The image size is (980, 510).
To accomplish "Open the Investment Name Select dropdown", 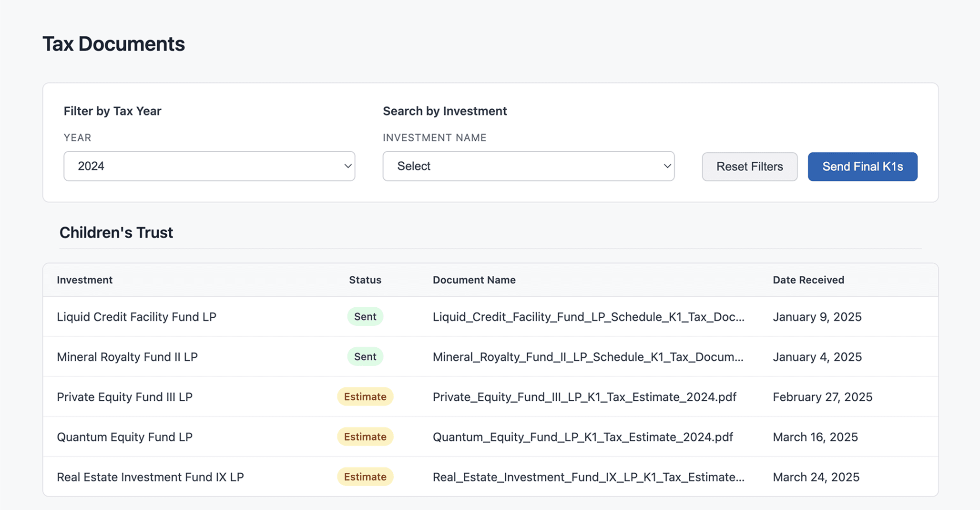I will 529,166.
